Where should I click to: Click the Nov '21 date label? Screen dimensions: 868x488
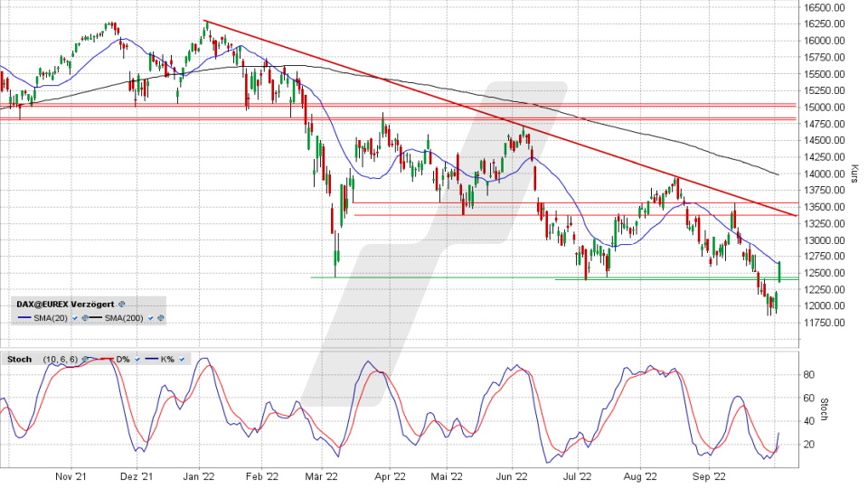coord(71,476)
